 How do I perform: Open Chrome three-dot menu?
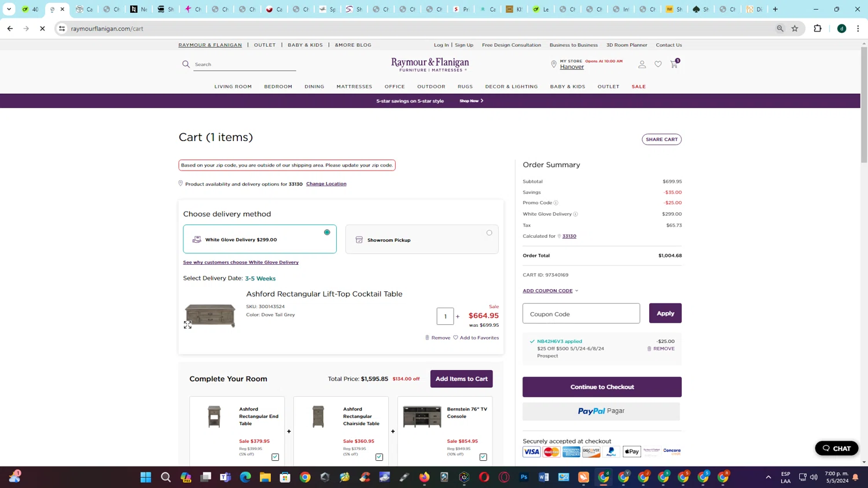(x=858, y=28)
